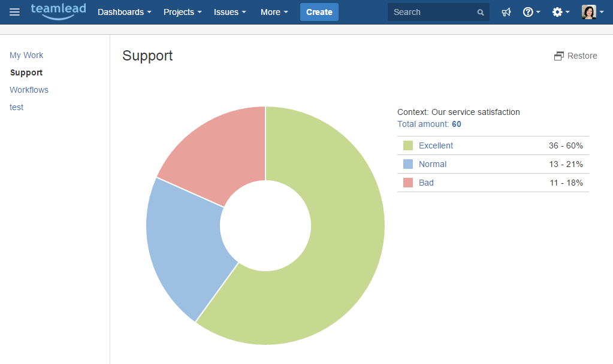This screenshot has height=364, width=613.
Task: Open the More menu
Action: pos(274,12)
